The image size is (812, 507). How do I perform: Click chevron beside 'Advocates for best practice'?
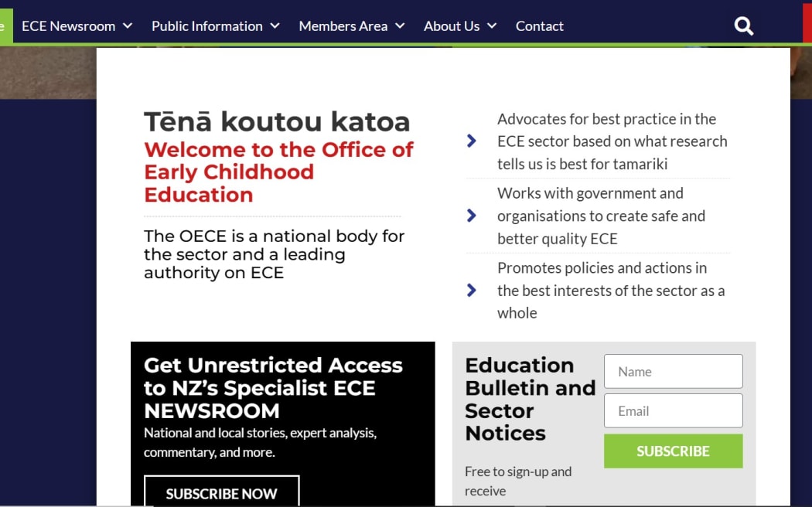[x=471, y=141]
